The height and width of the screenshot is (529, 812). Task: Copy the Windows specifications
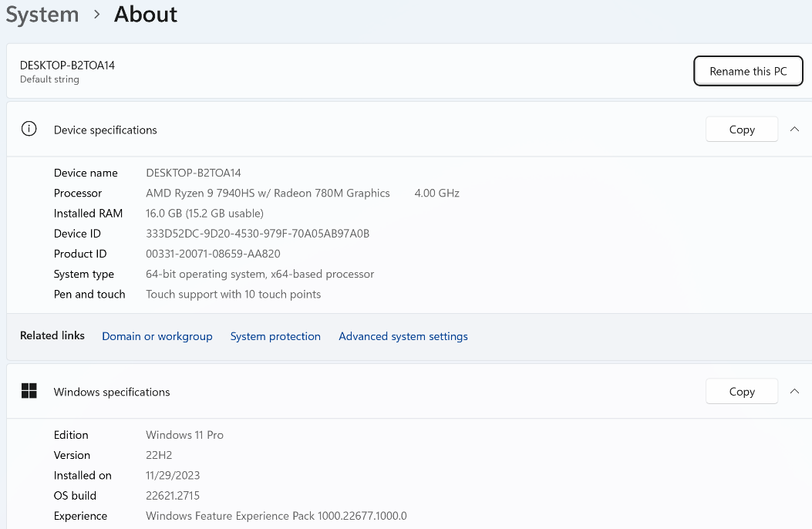[742, 391]
